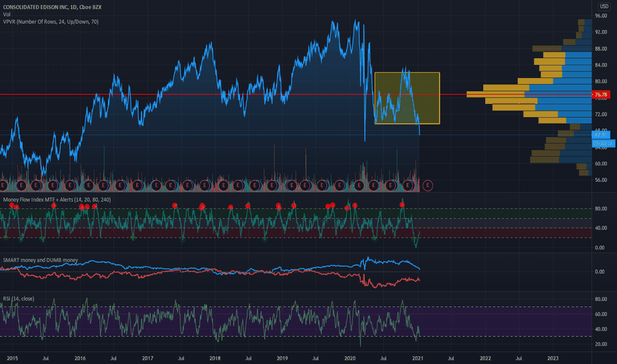Click the 2021 label on the time axis
617x364 pixels.
pyautogui.click(x=418, y=358)
